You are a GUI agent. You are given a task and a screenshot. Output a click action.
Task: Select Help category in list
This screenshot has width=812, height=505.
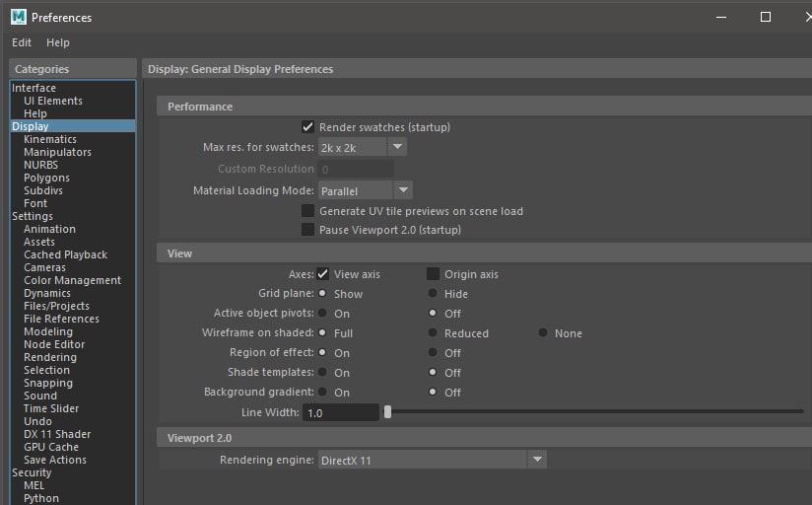[73, 113]
